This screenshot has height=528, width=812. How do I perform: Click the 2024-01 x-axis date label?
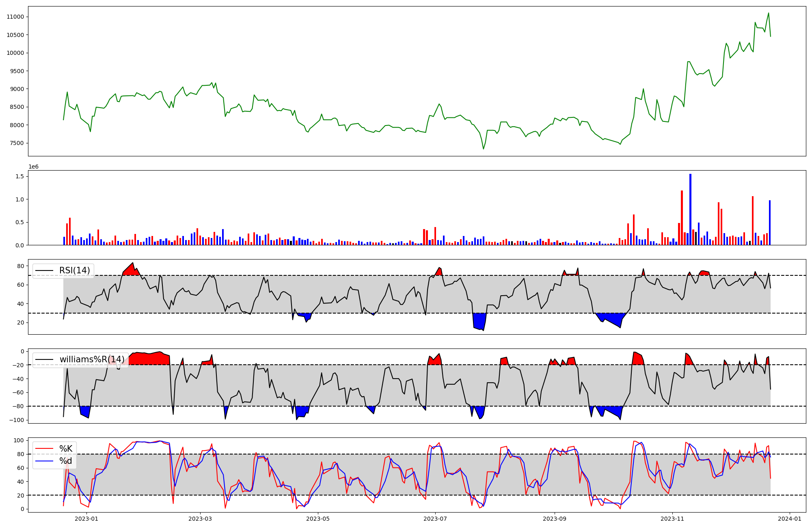(789, 519)
